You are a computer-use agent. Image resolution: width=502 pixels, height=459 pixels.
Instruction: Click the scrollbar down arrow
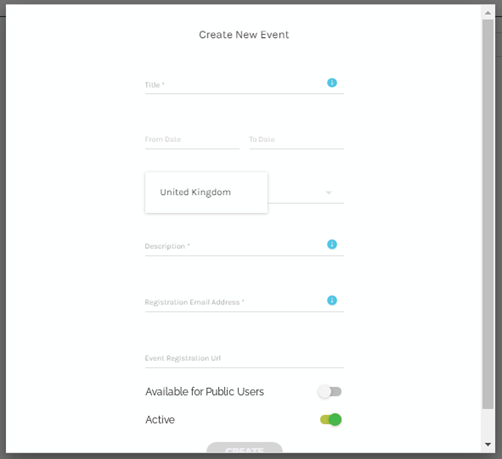[488, 444]
